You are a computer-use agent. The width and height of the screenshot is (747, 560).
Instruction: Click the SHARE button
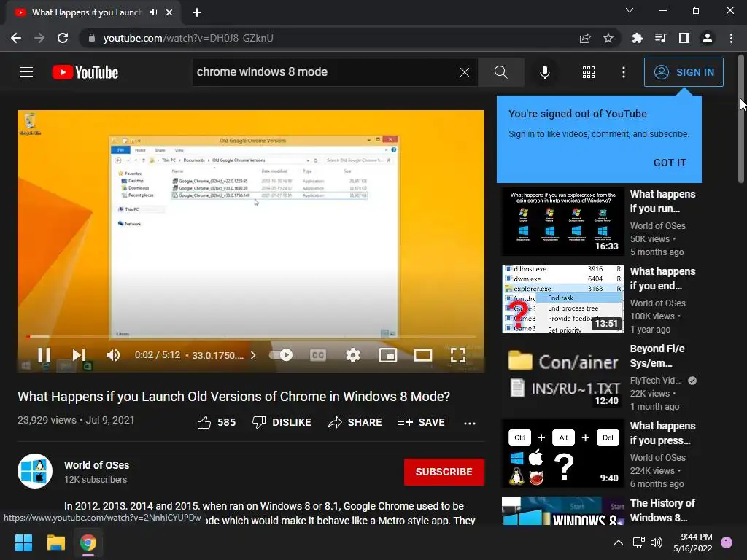pos(355,422)
